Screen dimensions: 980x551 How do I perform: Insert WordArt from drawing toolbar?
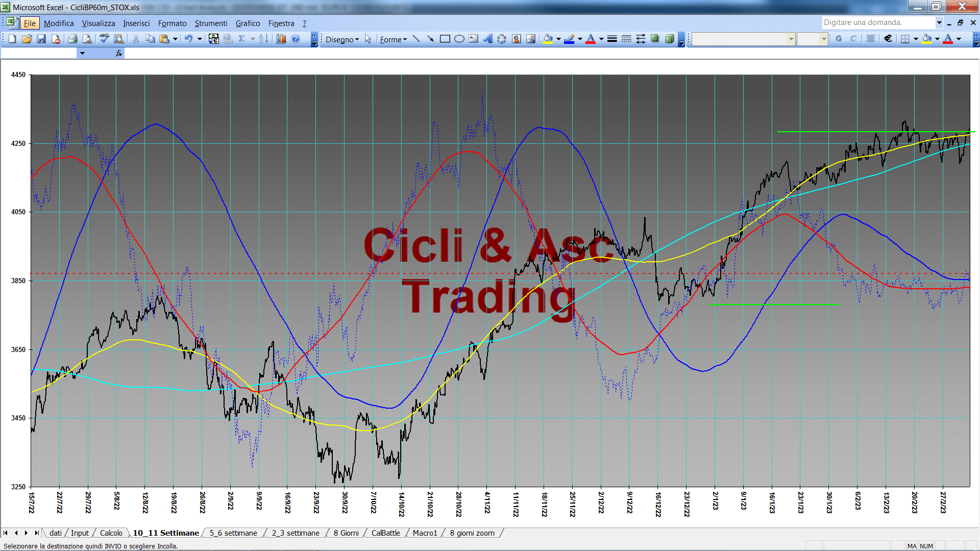tap(487, 39)
